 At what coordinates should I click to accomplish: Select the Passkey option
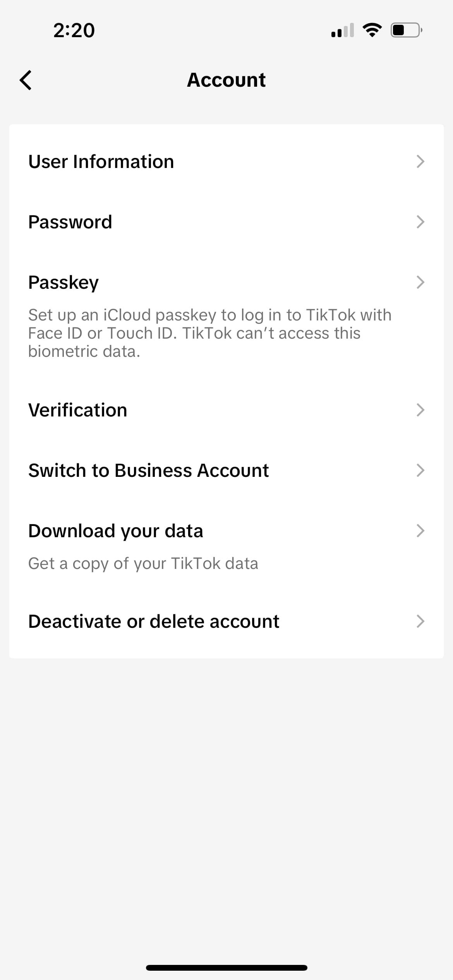point(63,282)
